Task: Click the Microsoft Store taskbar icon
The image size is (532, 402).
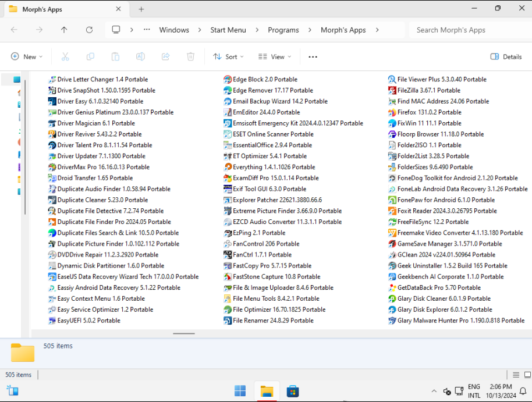Action: point(293,390)
